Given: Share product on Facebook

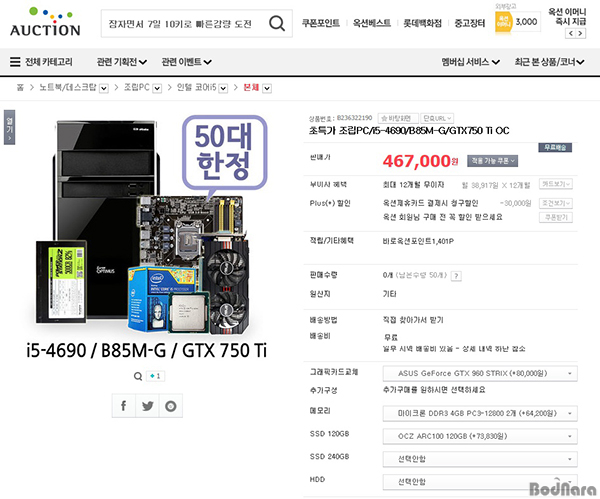Looking at the screenshot, I should 124,406.
